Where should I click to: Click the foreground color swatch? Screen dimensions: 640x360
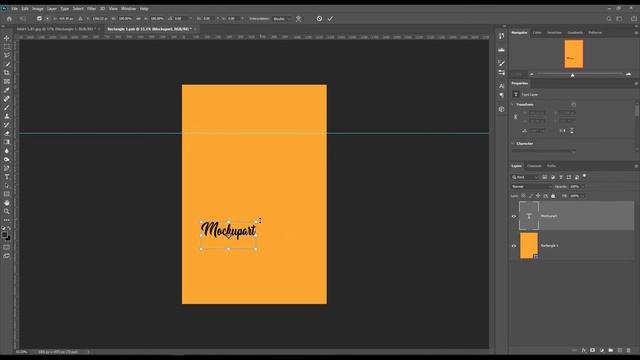tap(4, 235)
